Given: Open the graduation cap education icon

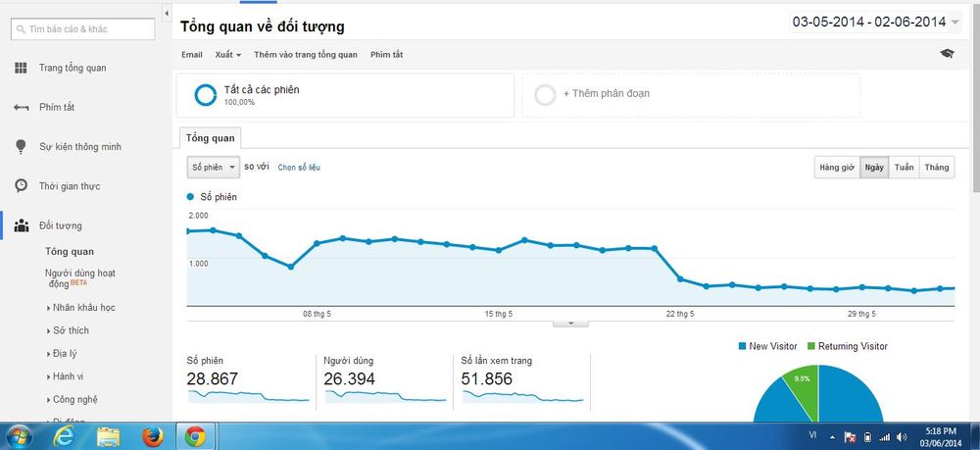Looking at the screenshot, I should coord(947,54).
